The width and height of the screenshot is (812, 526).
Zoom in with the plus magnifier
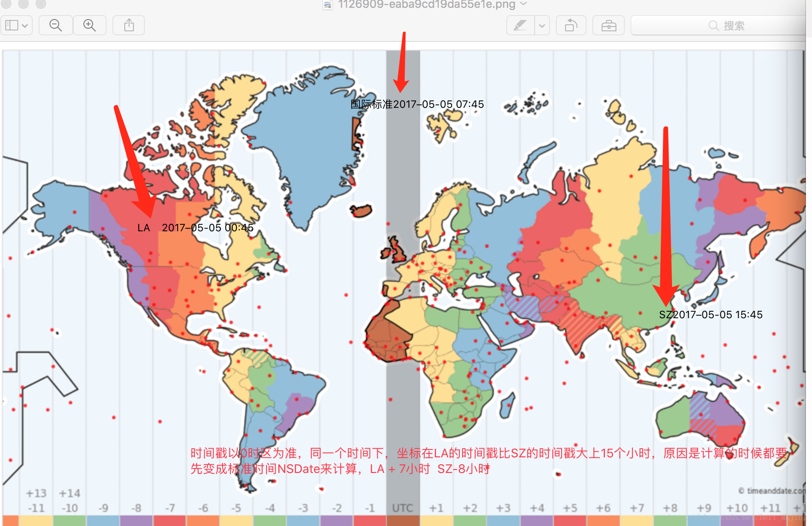90,26
